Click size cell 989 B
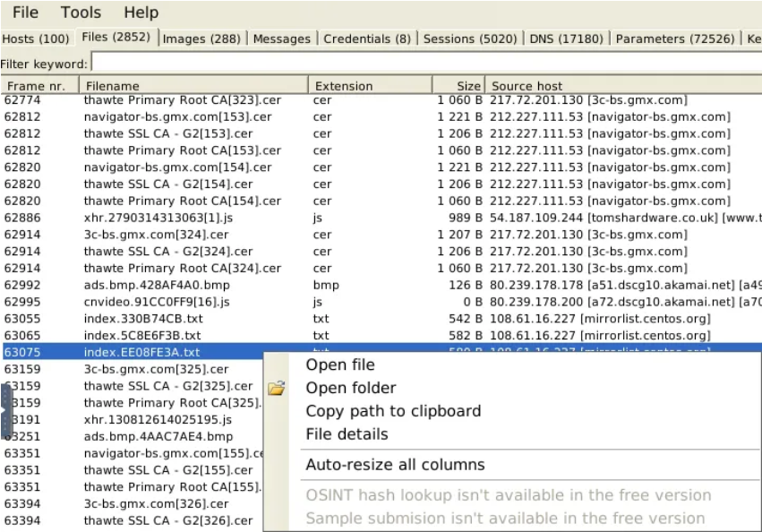This screenshot has width=762, height=532. (465, 218)
